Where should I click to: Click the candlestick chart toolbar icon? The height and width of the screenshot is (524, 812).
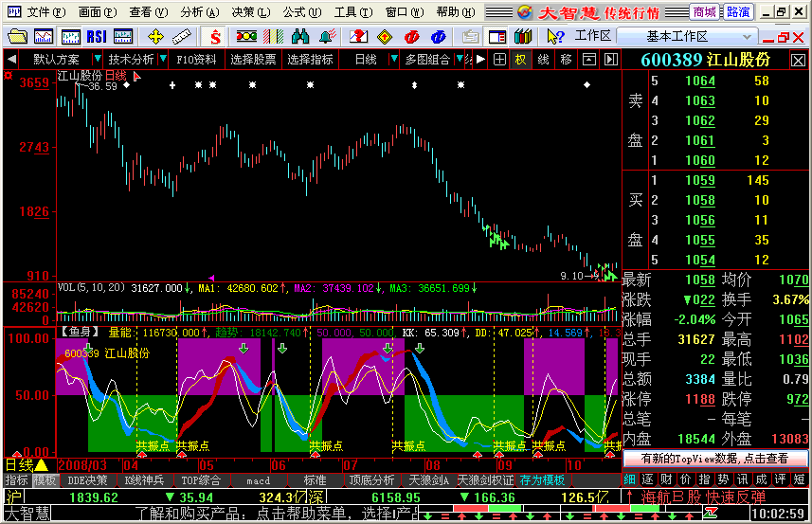[x=70, y=37]
